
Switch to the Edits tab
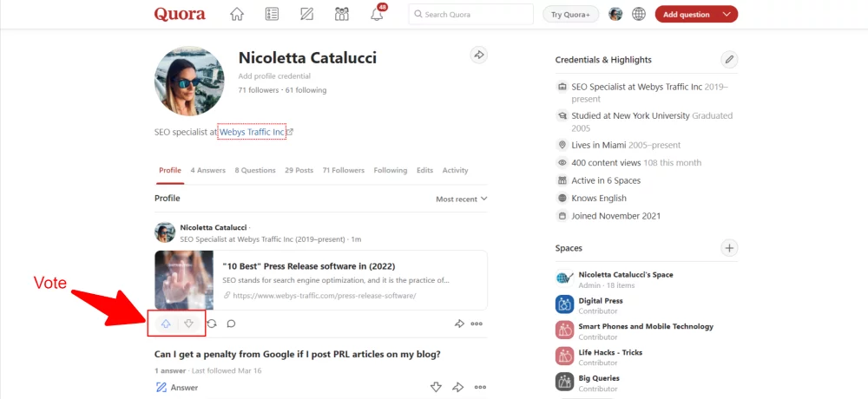click(x=424, y=171)
